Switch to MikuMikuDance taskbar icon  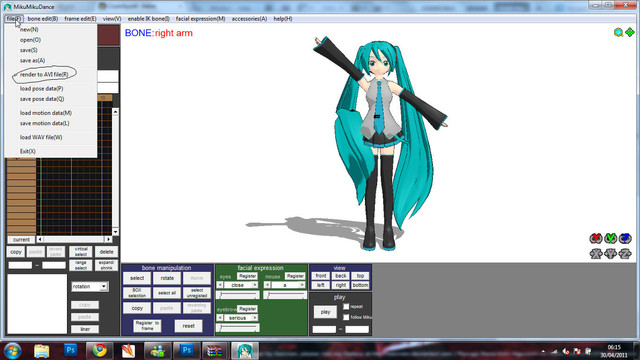[x=245, y=351]
